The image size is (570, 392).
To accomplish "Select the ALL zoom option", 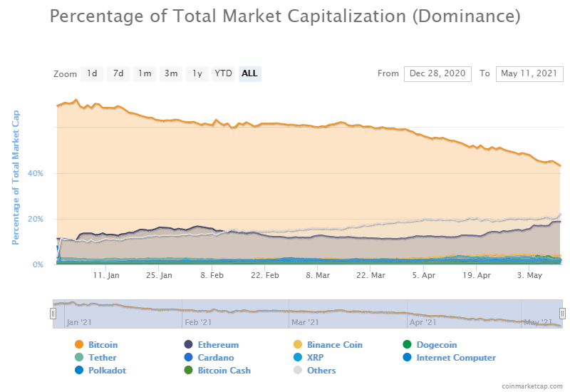I will tap(250, 74).
